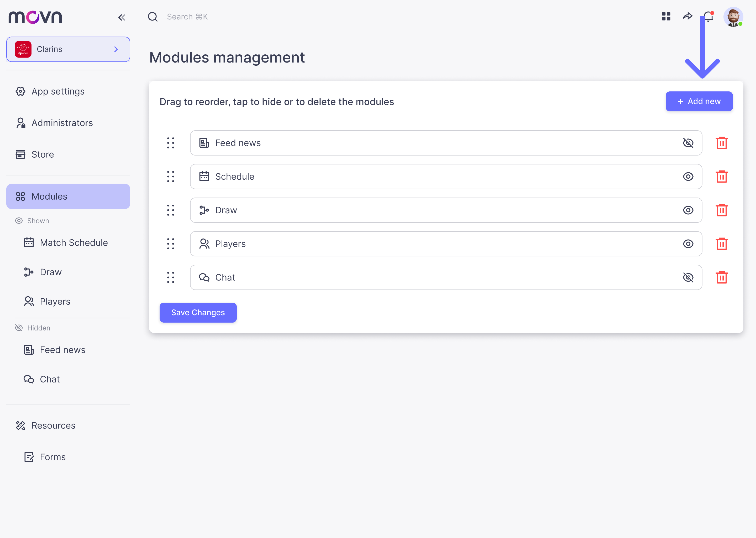This screenshot has height=538, width=756.
Task: Hide the Schedule module
Action: (688, 177)
